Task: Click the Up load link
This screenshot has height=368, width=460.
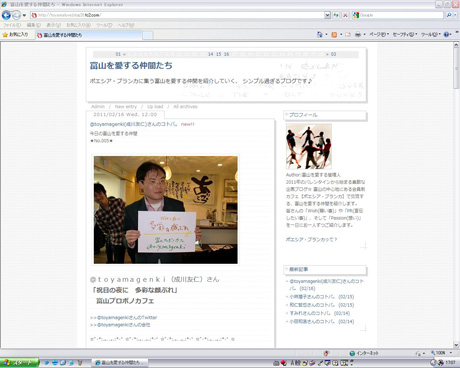Action: click(x=155, y=107)
